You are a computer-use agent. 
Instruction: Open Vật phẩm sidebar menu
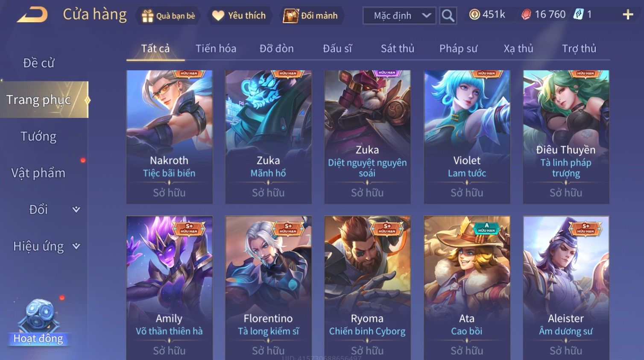coord(38,173)
